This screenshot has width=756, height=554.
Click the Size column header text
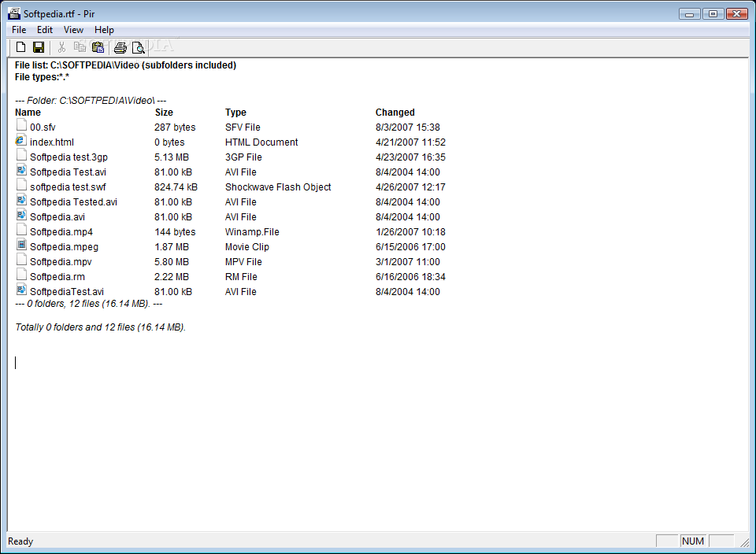point(164,113)
